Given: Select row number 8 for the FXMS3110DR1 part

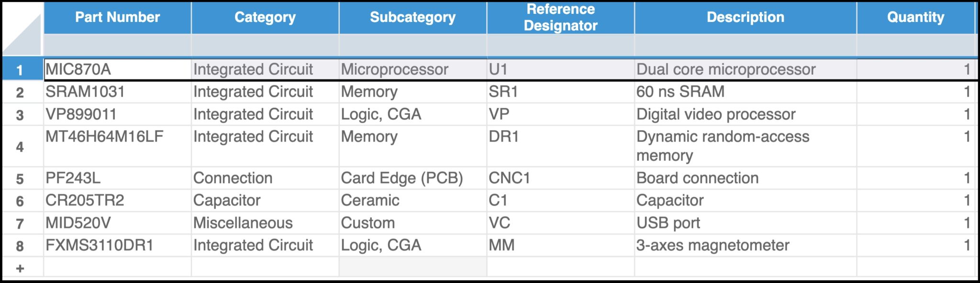Looking at the screenshot, I should click(x=19, y=245).
